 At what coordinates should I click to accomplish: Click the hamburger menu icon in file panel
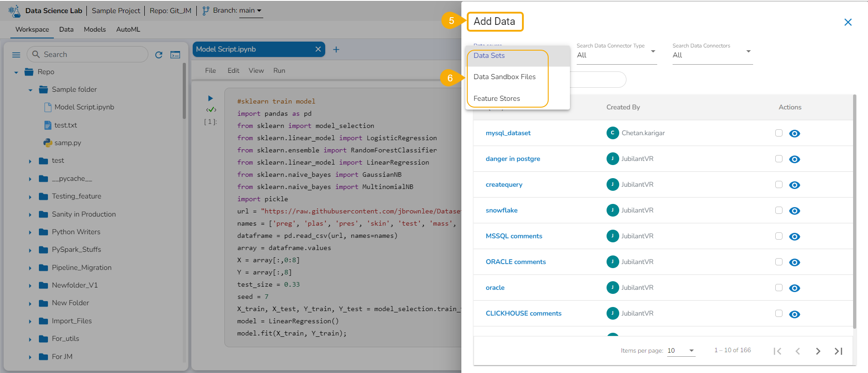click(16, 55)
